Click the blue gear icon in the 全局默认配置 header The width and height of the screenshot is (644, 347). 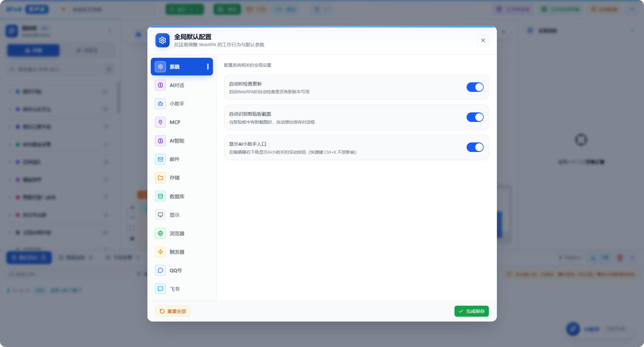pyautogui.click(x=162, y=40)
